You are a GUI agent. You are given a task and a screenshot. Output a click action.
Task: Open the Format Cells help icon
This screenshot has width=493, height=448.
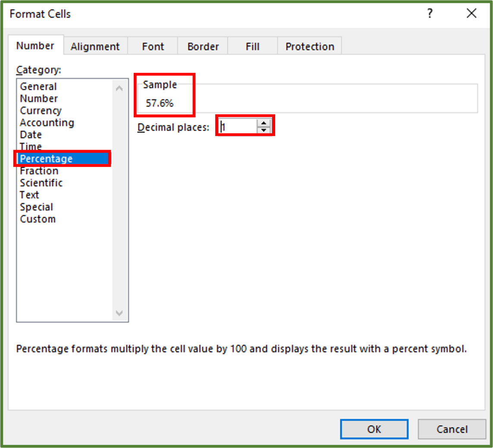(430, 13)
